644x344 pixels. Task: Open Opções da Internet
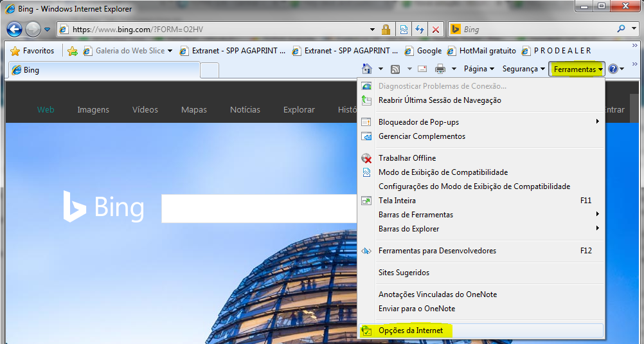coord(481,330)
